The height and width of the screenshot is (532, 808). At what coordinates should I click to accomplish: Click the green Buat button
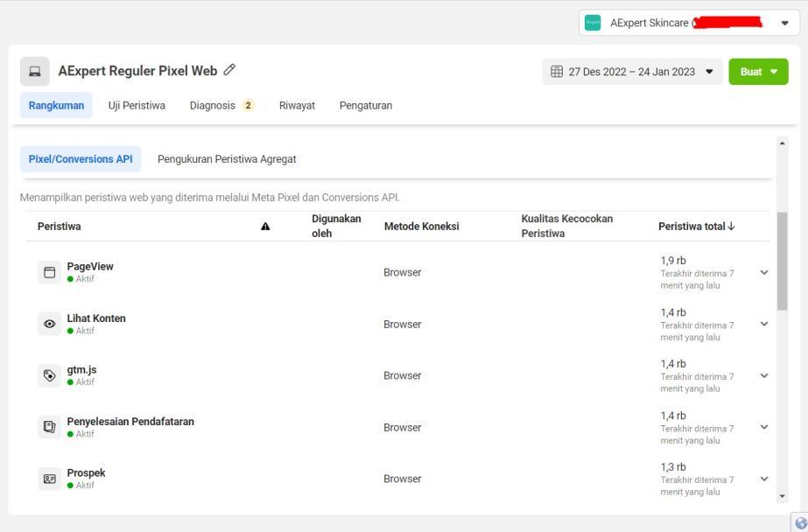758,72
